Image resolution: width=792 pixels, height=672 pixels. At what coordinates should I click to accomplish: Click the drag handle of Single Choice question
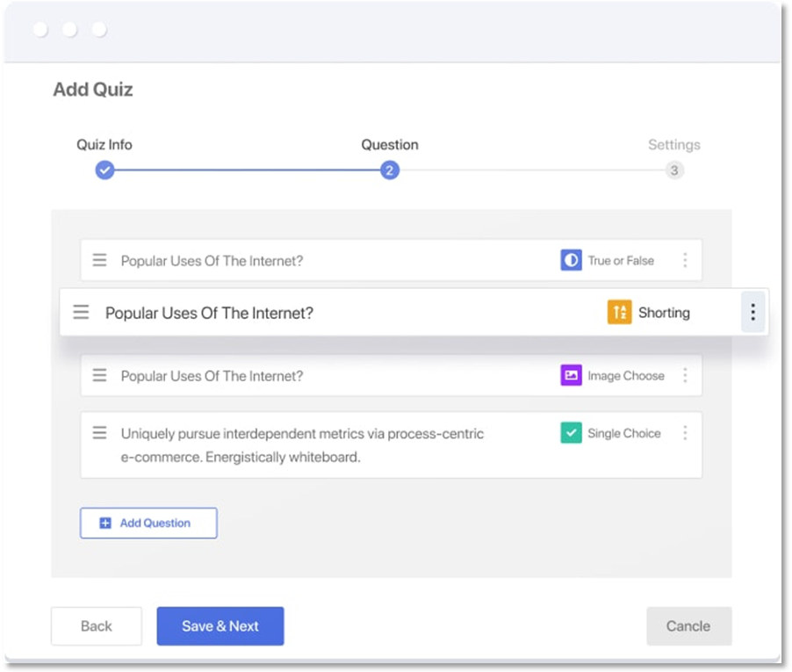99,432
